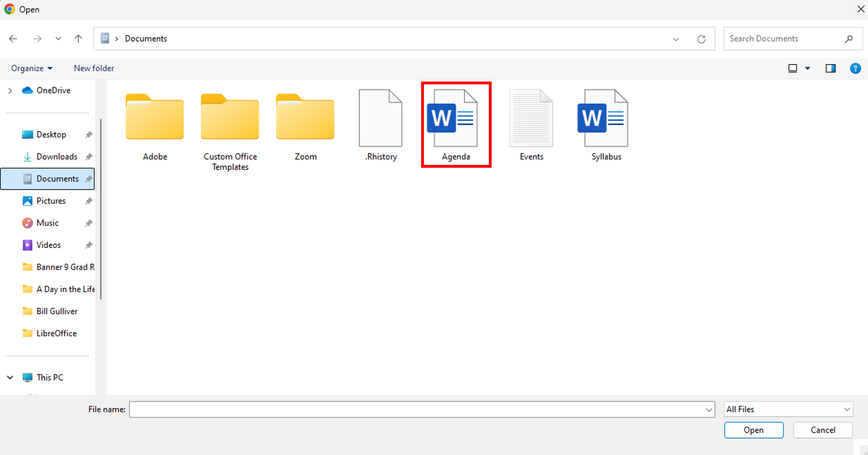Select Documents in the sidebar
This screenshot has height=455, width=868.
[57, 179]
